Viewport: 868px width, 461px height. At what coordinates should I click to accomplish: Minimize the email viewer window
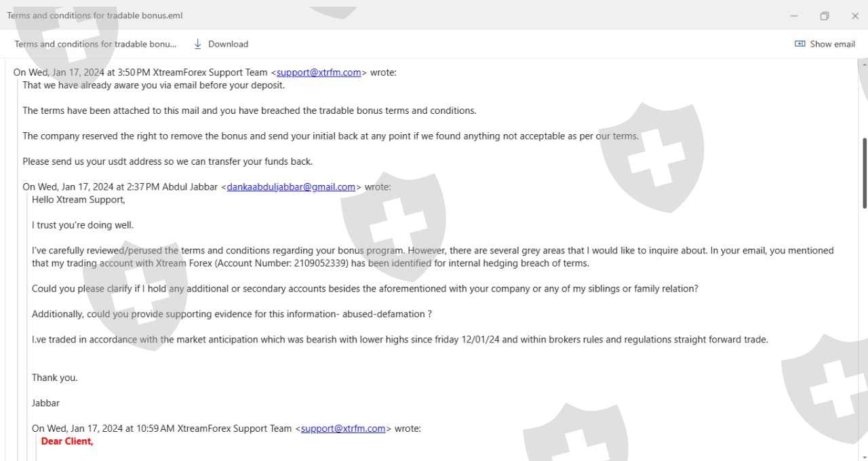tap(794, 16)
